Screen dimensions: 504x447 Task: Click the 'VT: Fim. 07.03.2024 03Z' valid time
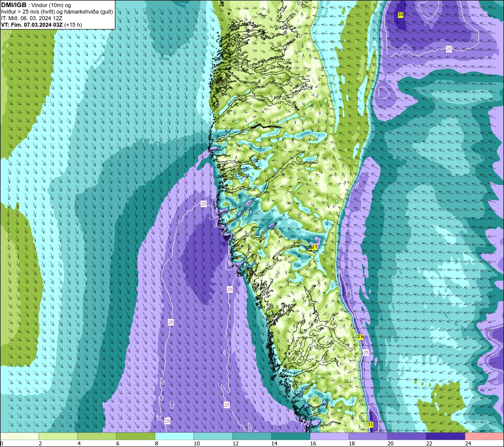coord(32,25)
